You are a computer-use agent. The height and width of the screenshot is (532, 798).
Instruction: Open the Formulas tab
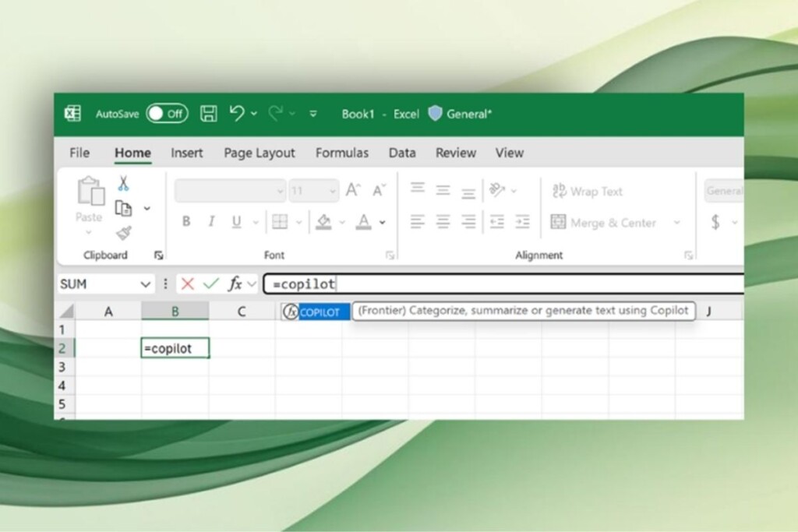[342, 153]
